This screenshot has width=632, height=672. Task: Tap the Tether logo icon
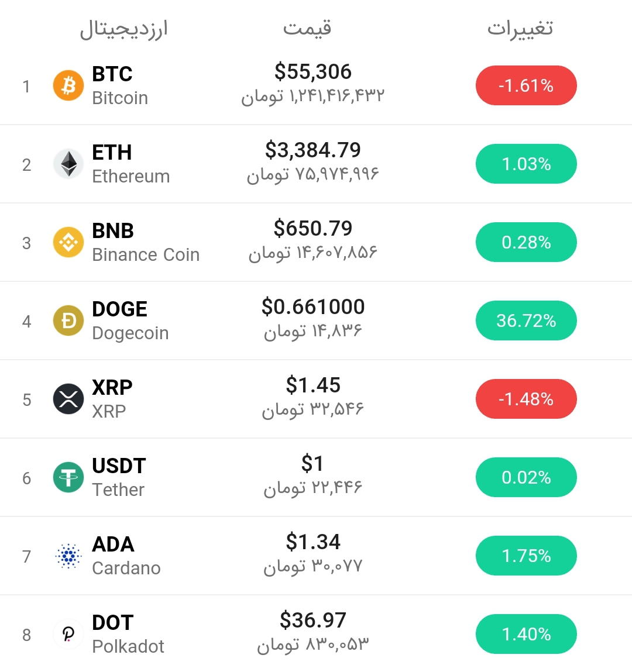click(x=68, y=477)
